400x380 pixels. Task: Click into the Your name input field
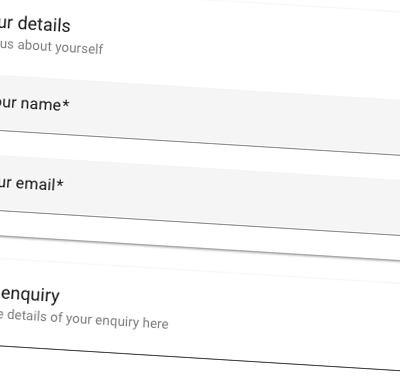point(200,115)
